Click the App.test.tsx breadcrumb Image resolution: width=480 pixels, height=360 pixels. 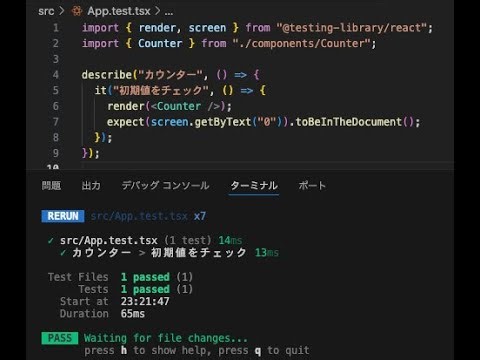[x=119, y=11]
